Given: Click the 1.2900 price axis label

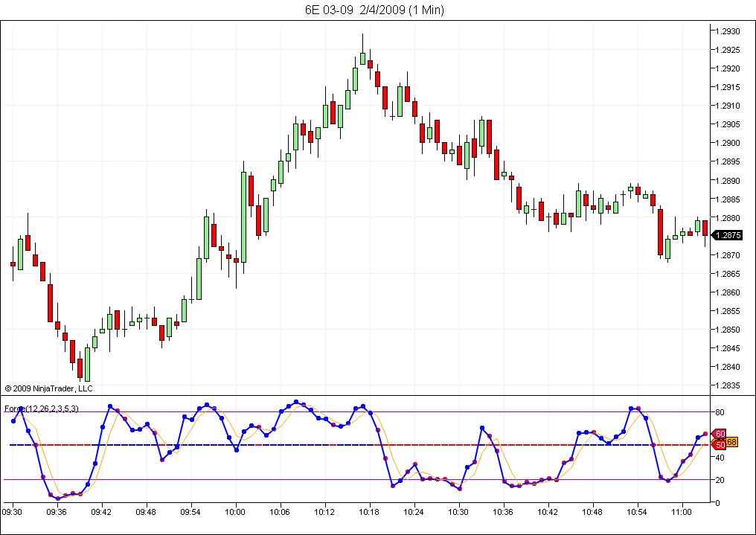Looking at the screenshot, I should click(728, 143).
